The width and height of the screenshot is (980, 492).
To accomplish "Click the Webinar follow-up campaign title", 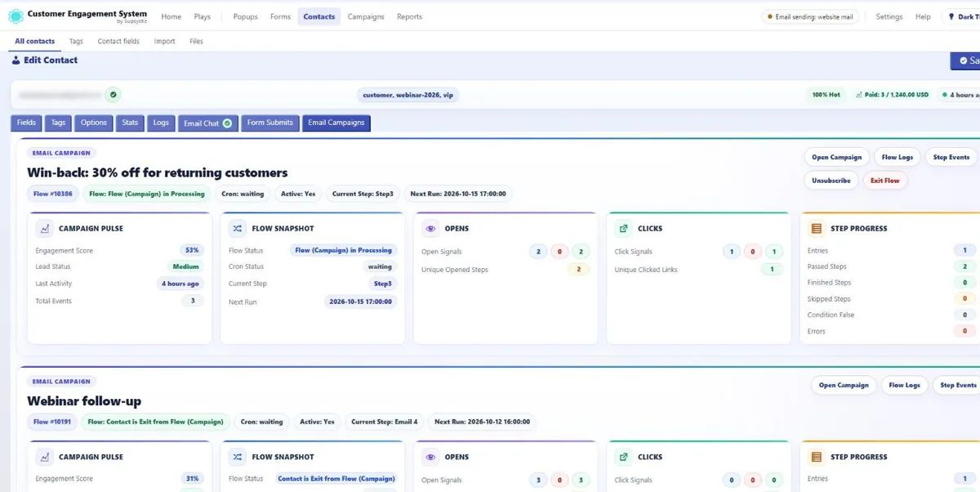I will [84, 401].
